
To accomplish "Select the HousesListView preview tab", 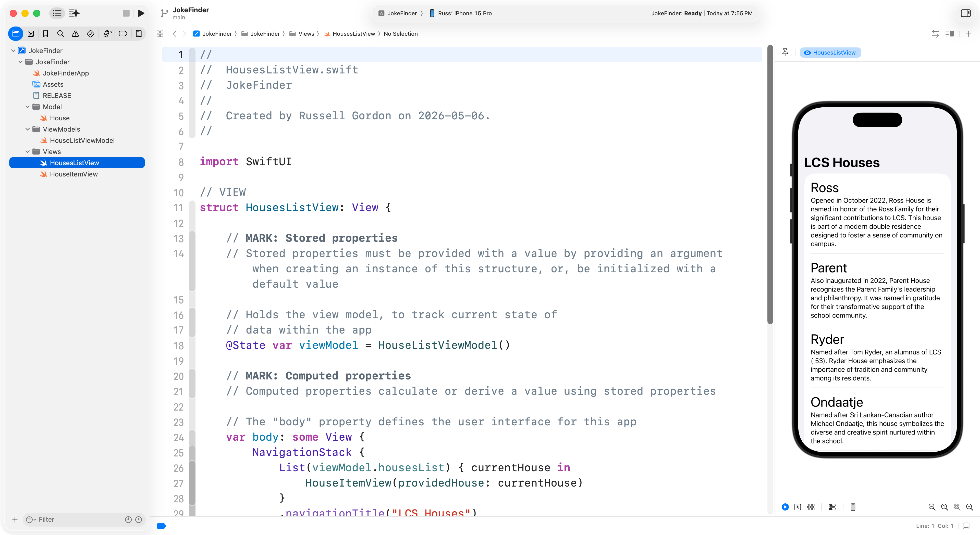I will click(830, 53).
